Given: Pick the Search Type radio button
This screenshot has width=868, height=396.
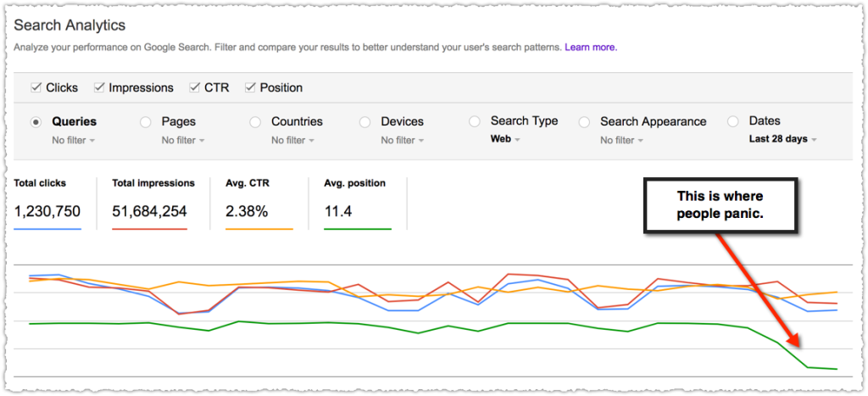Looking at the screenshot, I should click(x=475, y=121).
